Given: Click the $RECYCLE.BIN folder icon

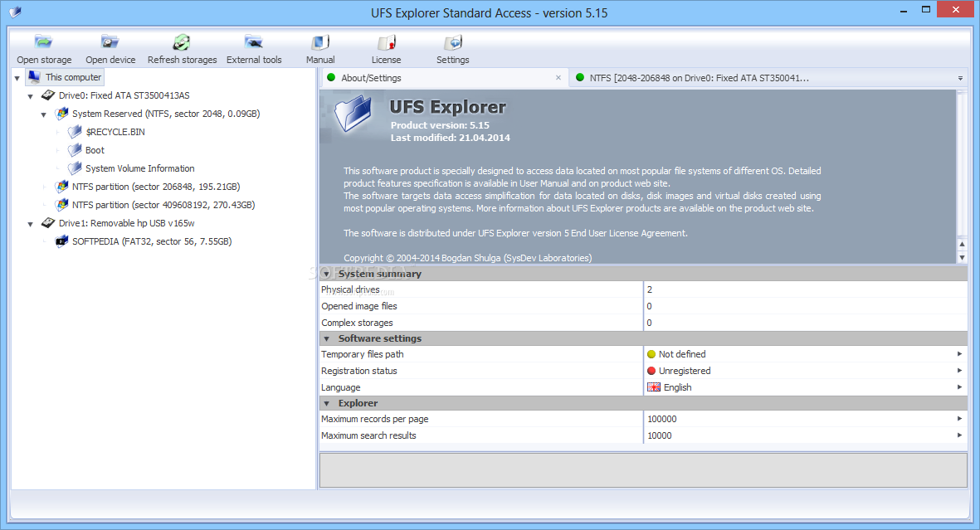Looking at the screenshot, I should pyautogui.click(x=75, y=132).
